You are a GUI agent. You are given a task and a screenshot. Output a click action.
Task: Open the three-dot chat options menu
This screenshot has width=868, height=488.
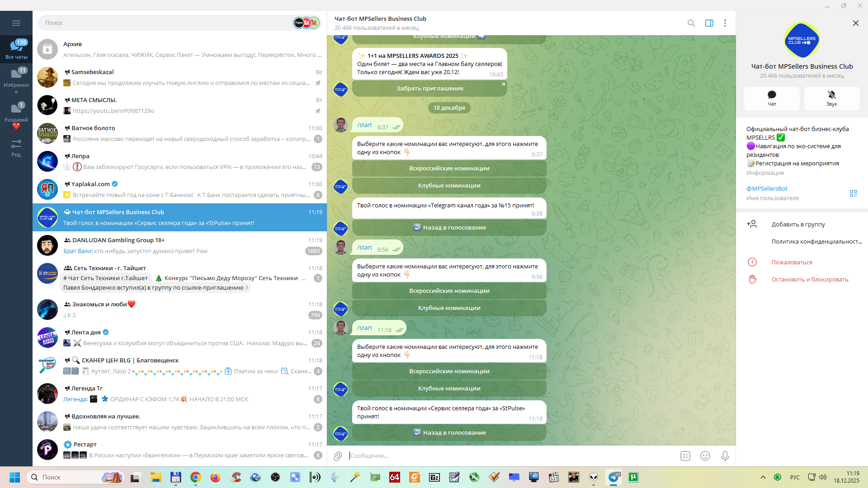pos(725,23)
